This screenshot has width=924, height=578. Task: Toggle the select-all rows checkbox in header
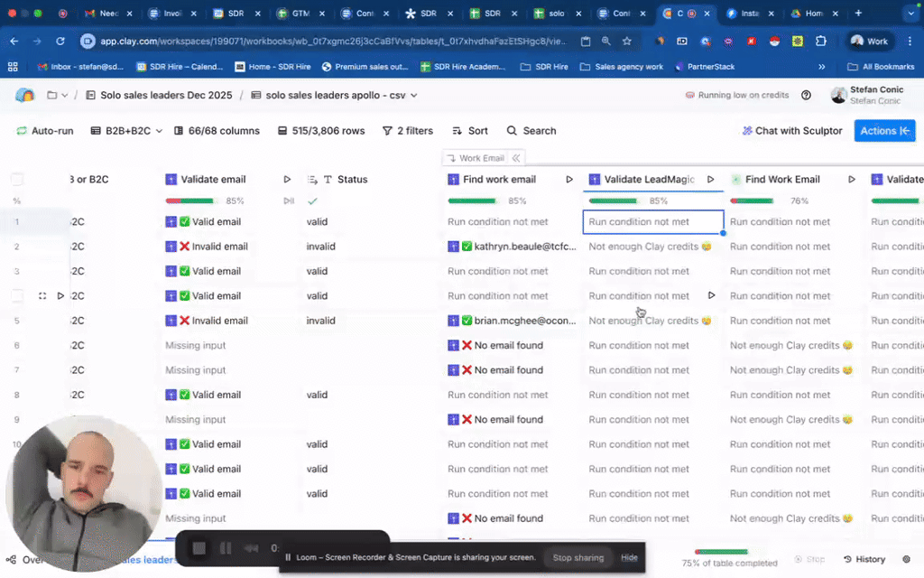(x=17, y=180)
